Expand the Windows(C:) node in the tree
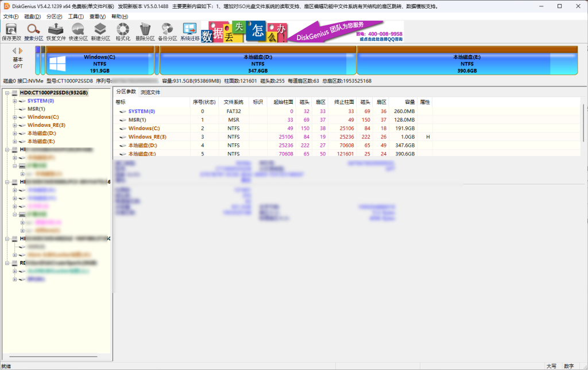The image size is (588, 370). (14, 117)
